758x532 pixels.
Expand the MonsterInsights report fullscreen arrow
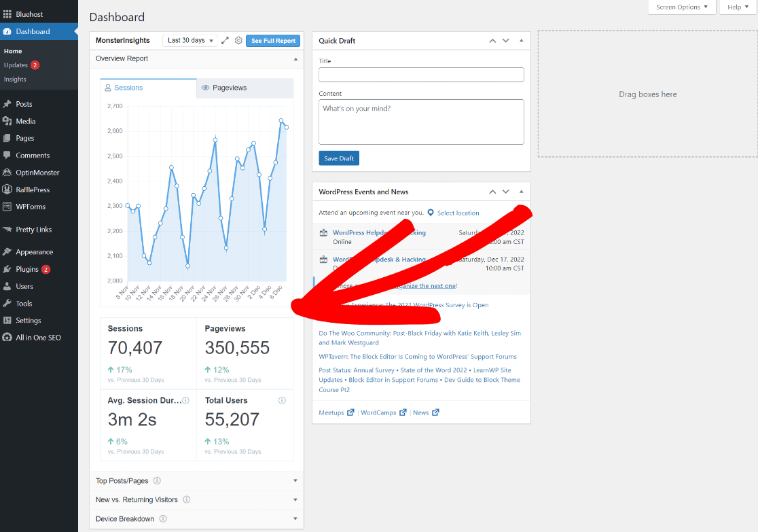point(225,41)
